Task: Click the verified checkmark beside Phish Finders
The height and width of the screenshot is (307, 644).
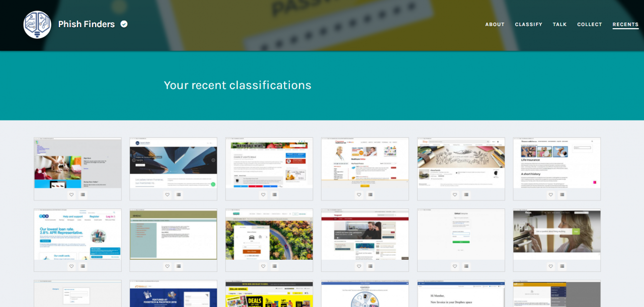Action: click(124, 24)
